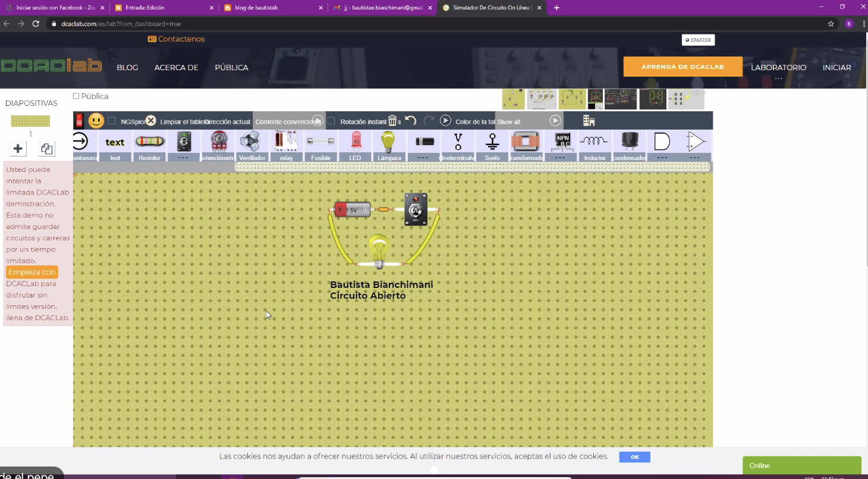
Task: Flip the toggle switch in the circuit
Action: pyautogui.click(x=416, y=209)
